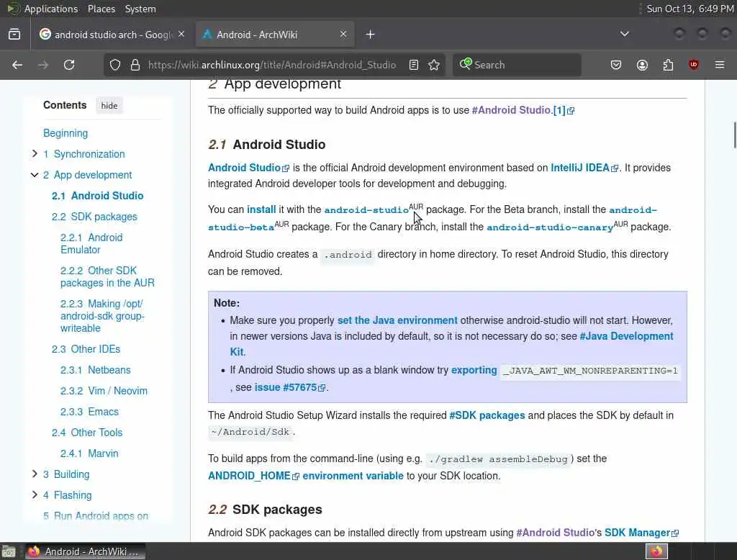Open the Firefox account icon
Image resolution: width=737 pixels, height=560 pixels.
642,65
